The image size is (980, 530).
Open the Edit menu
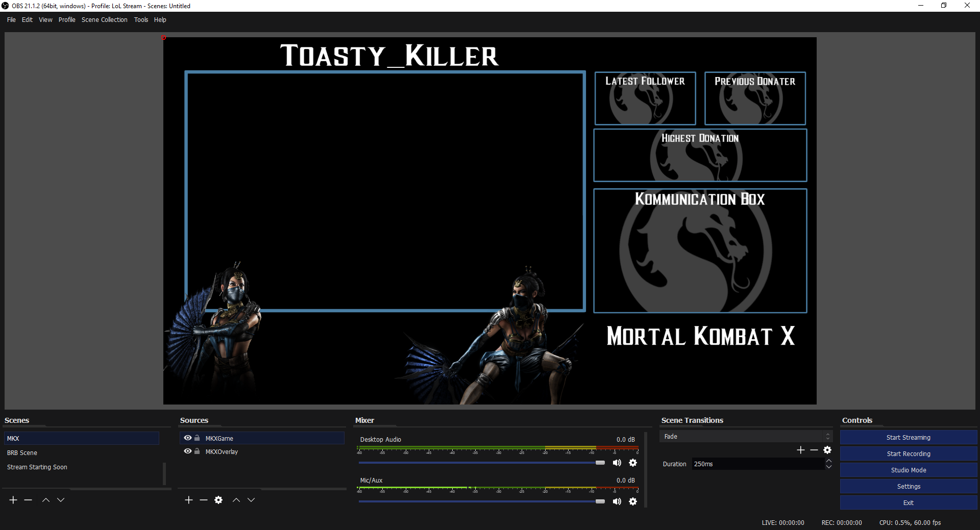[27, 20]
